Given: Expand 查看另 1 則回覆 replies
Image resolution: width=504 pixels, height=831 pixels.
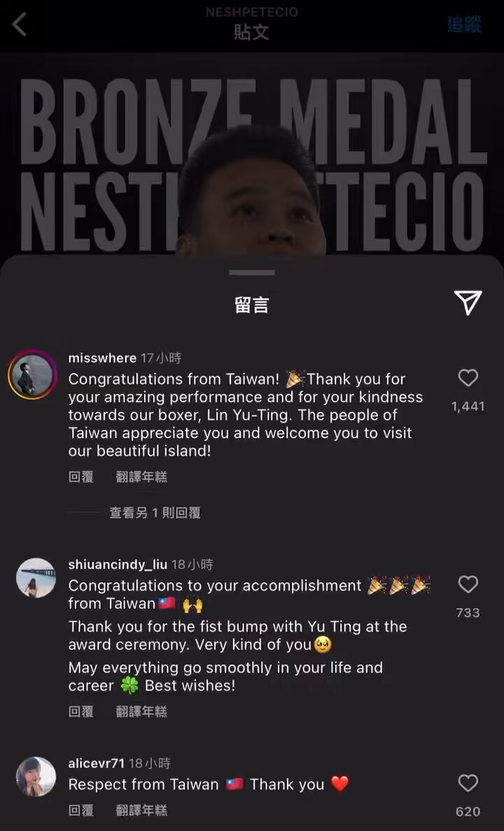Looking at the screenshot, I should click(x=155, y=512).
